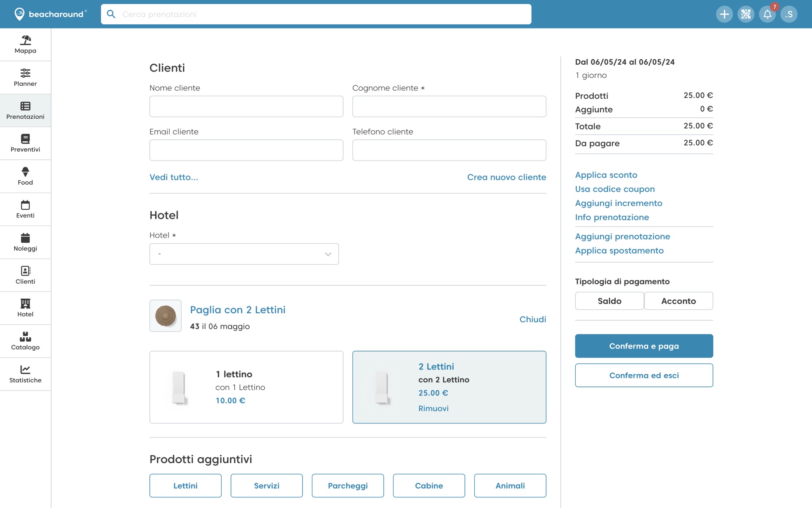
Task: Show Lettini additional products
Action: pyautogui.click(x=186, y=486)
